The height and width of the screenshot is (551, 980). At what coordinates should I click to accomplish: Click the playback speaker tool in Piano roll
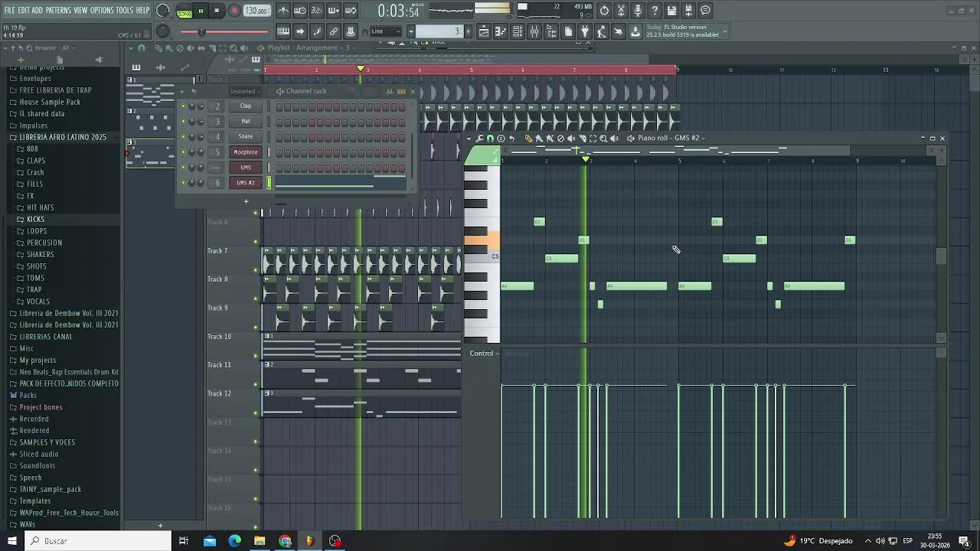point(614,139)
